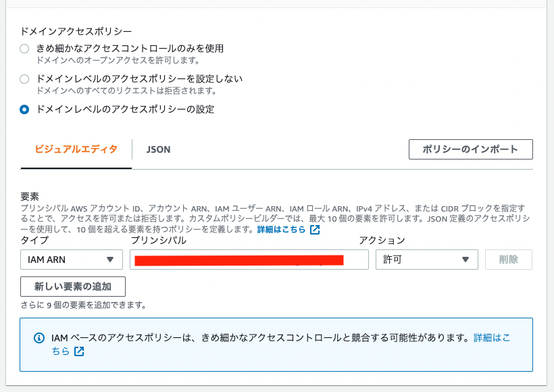Image resolution: width=554 pixels, height=392 pixels.
Task: Click the プリンシパル input field
Action: [249, 260]
